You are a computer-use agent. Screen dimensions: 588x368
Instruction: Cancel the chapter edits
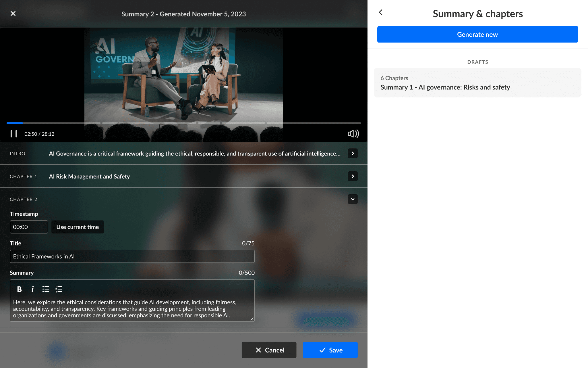(269, 350)
